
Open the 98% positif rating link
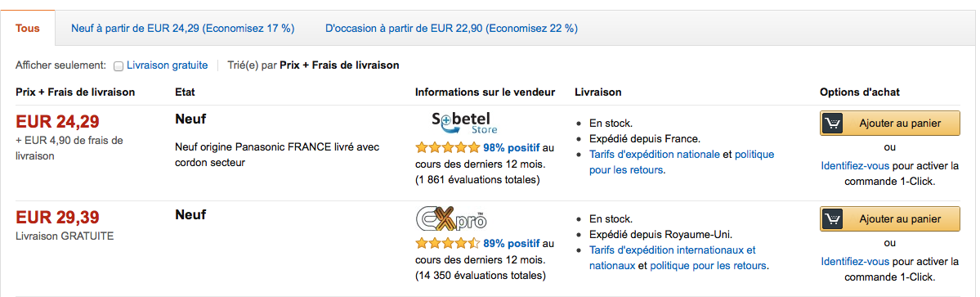point(511,148)
